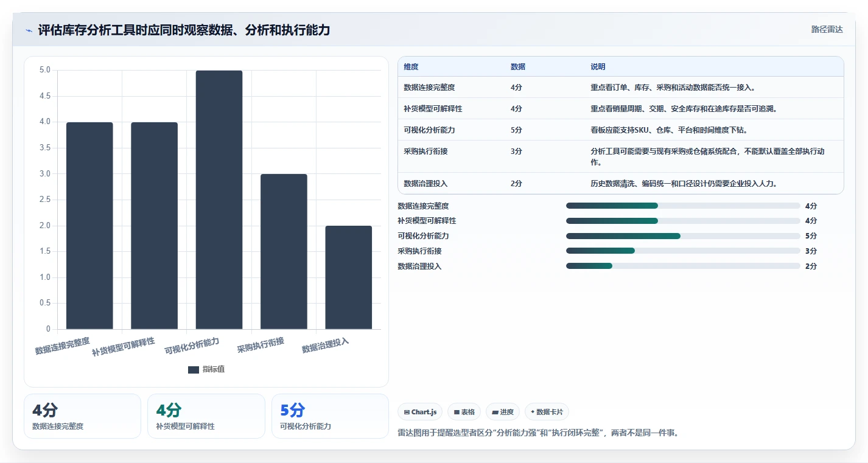Click the 5.0 y-axis tick label
Viewport: 868px width, 463px height.
tap(45, 70)
